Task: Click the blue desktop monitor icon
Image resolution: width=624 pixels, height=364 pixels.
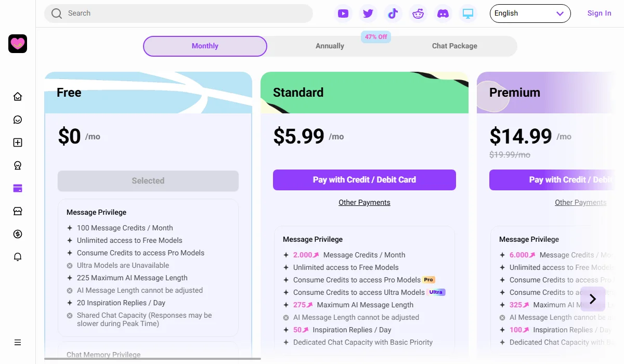Action: [x=468, y=13]
